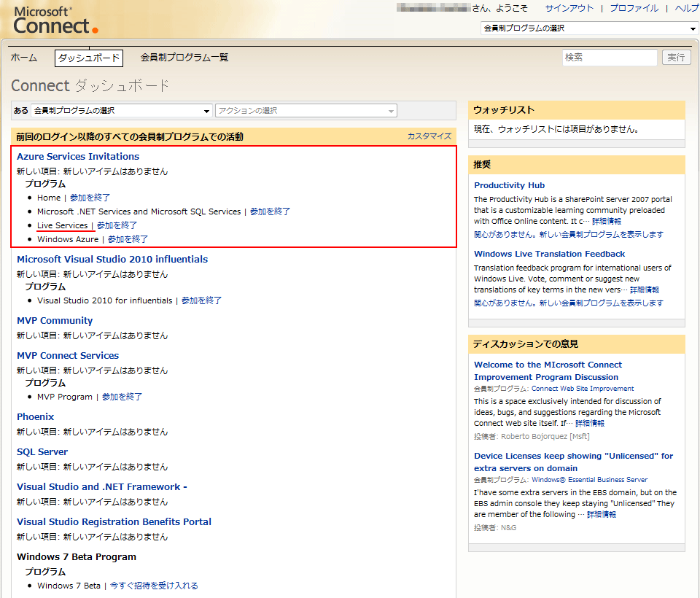Screen dimensions: 700x598
Task: Dismiss Windows Live Translation Feedback recommendation
Action: coord(569,303)
